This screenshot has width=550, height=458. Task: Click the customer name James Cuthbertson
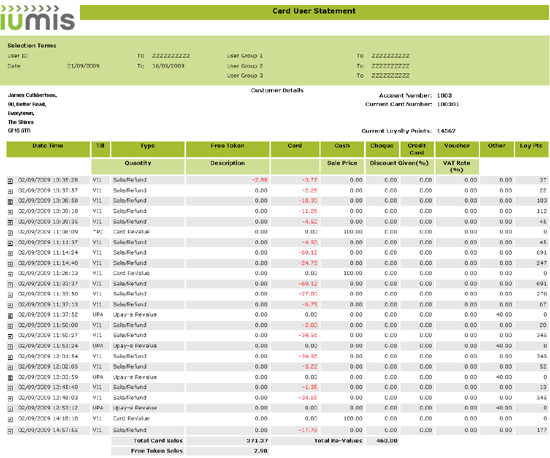click(32, 95)
